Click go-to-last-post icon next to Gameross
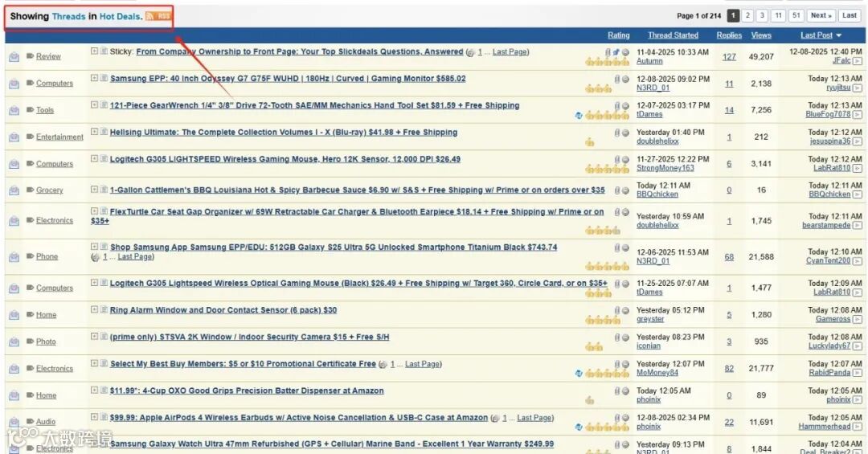 857,320
